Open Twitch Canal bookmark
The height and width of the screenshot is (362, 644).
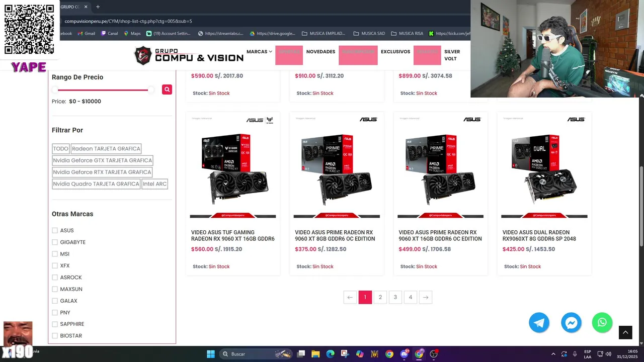click(x=109, y=34)
